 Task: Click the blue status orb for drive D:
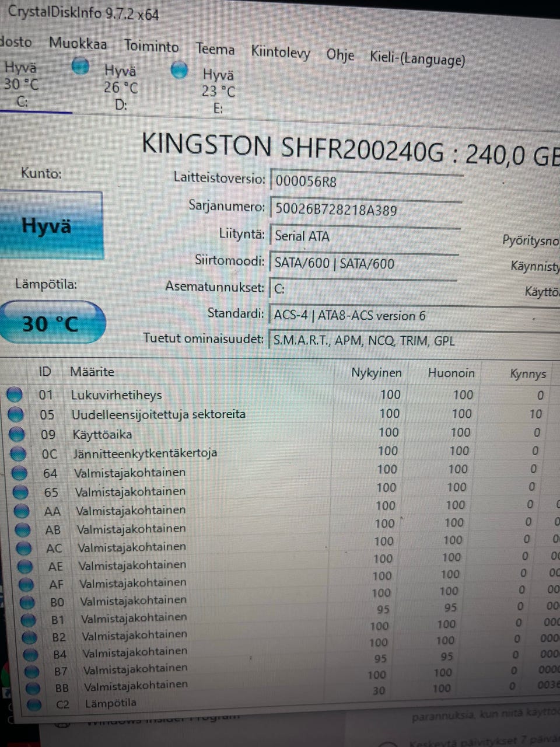pos(80,67)
